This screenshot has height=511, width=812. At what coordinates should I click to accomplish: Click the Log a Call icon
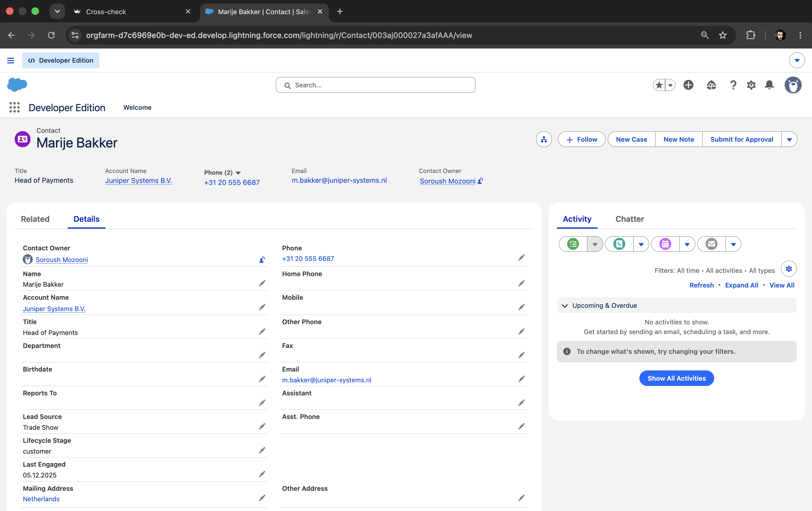point(619,244)
